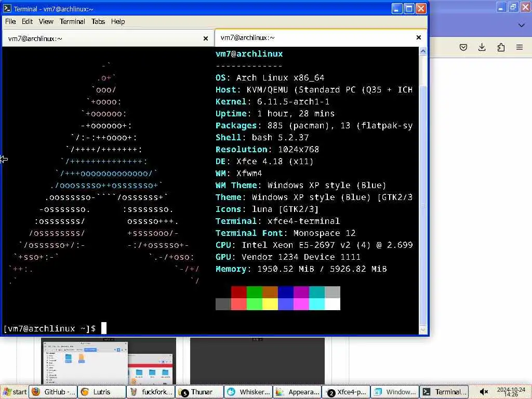Click the cyan color block in bottom row
This screenshot has height=399, width=532.
[x=317, y=304]
